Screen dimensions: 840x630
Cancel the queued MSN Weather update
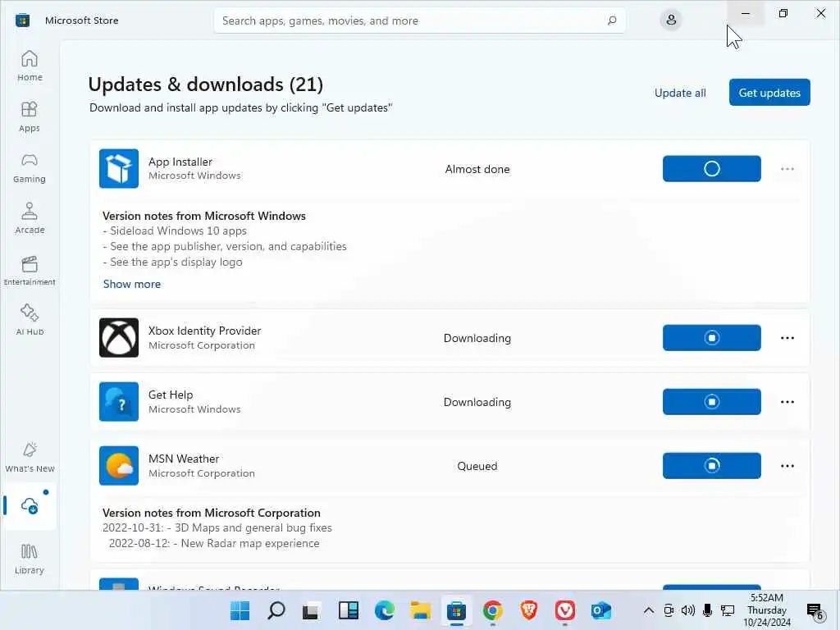coord(711,466)
